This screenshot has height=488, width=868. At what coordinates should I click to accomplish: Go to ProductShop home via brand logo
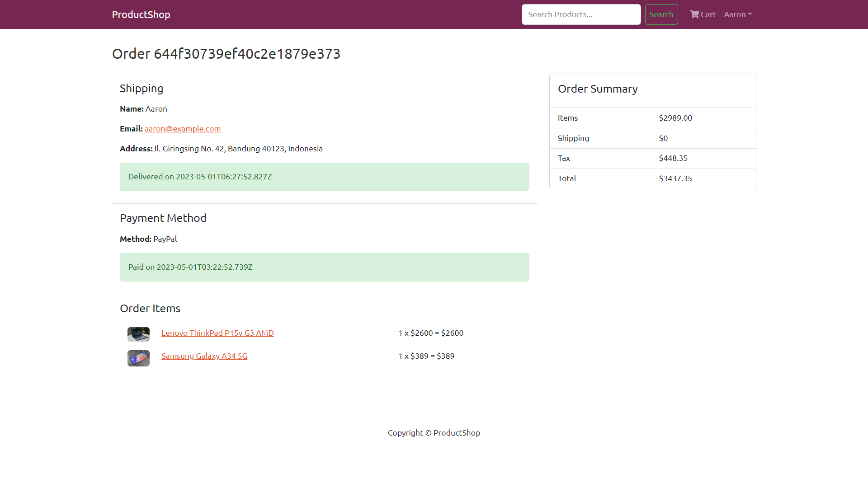[x=141, y=14]
